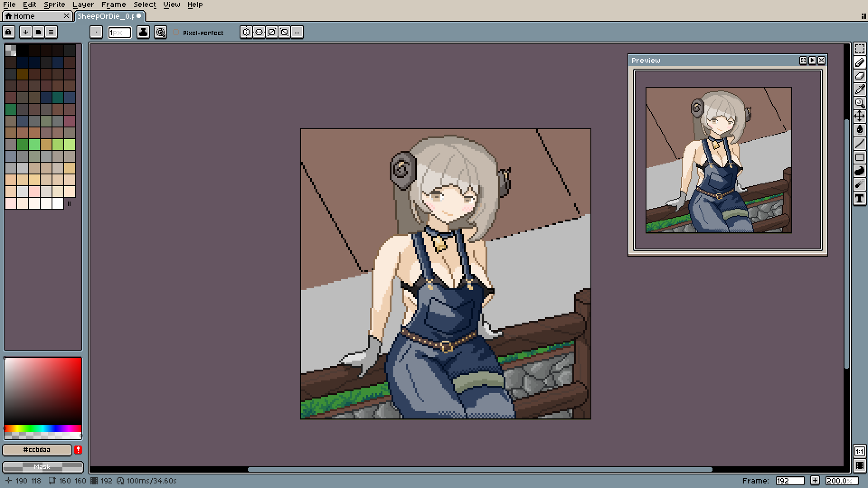Activate the Zoom magnifier tool

(x=859, y=103)
